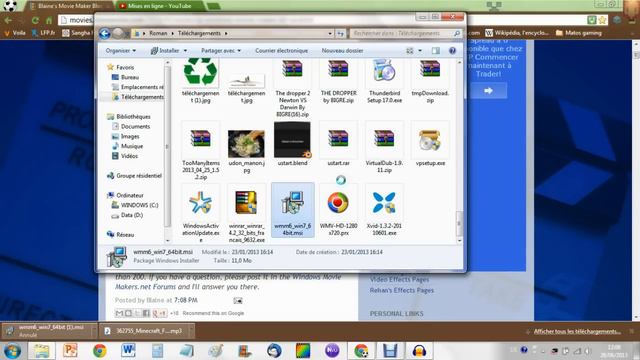Open the Minecraft mp3 item in download bar

coord(147,331)
